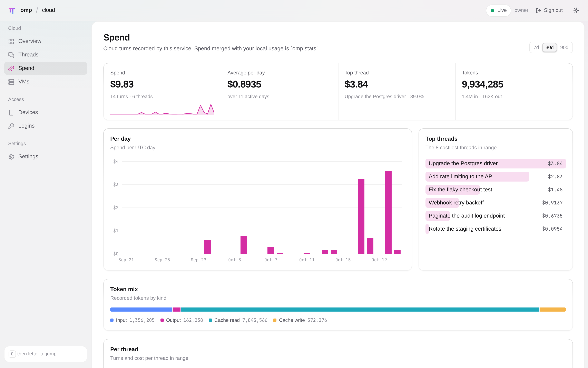Open the Devices page label
The image size is (588, 368).
coord(28,112)
